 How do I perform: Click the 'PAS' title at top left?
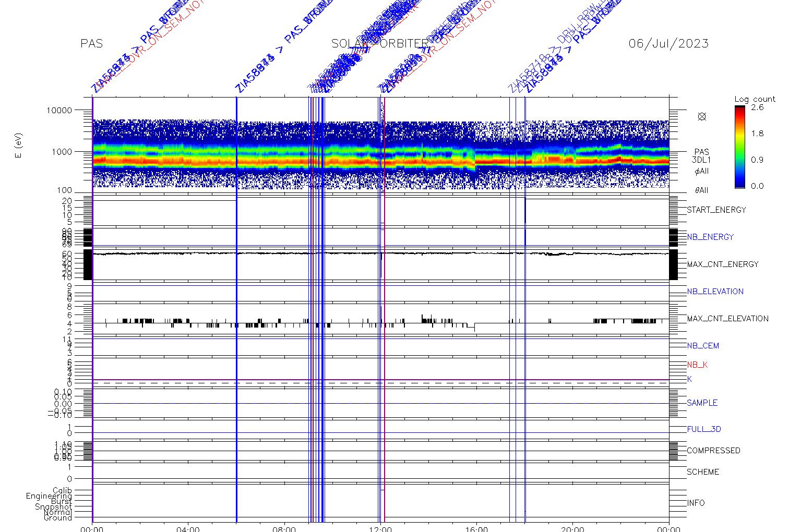(x=92, y=44)
